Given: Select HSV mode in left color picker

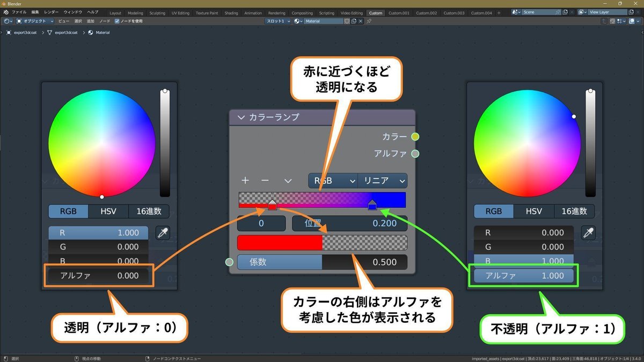Looking at the screenshot, I should coord(108,211).
